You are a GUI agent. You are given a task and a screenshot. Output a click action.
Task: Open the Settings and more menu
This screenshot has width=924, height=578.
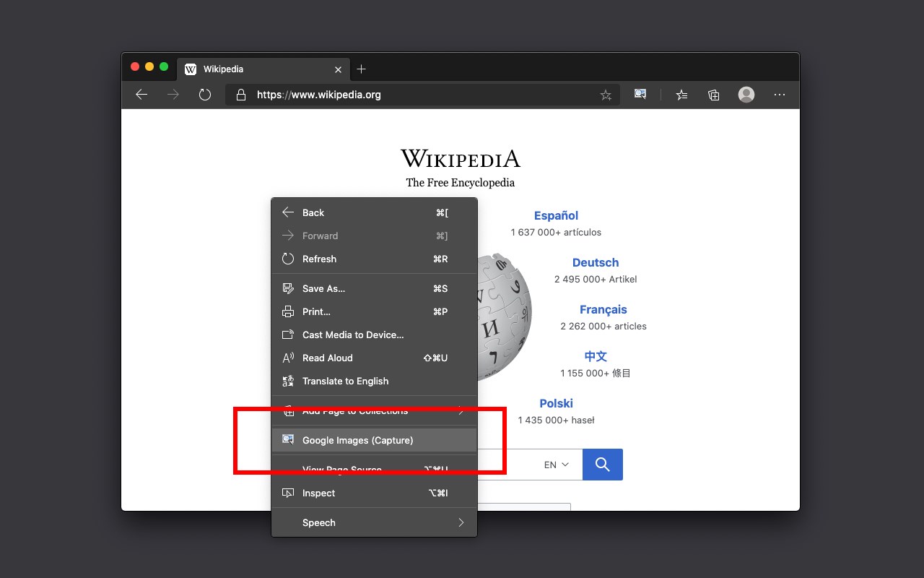point(780,95)
